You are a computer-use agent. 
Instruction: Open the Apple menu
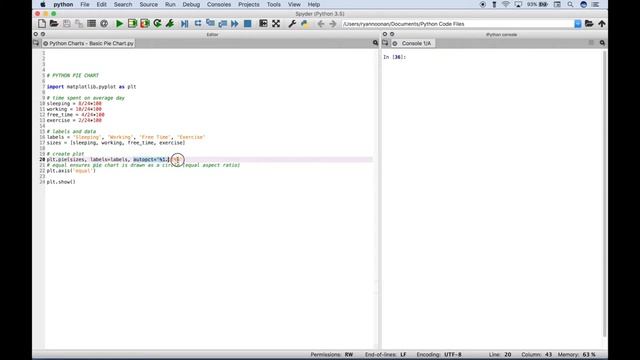[42, 4]
